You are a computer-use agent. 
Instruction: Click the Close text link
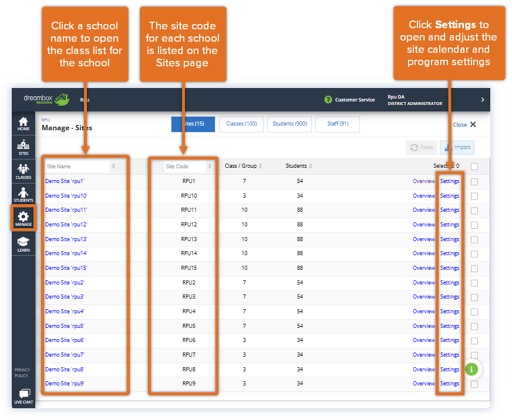[460, 125]
